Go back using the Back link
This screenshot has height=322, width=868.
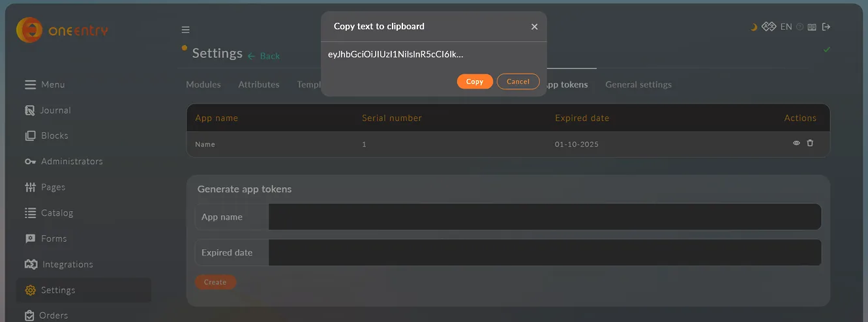[x=263, y=56]
